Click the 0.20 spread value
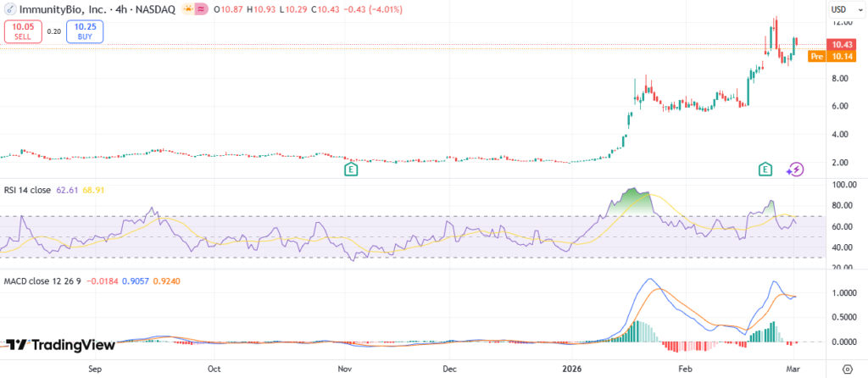Screen dimensions: 868x378 (53, 31)
